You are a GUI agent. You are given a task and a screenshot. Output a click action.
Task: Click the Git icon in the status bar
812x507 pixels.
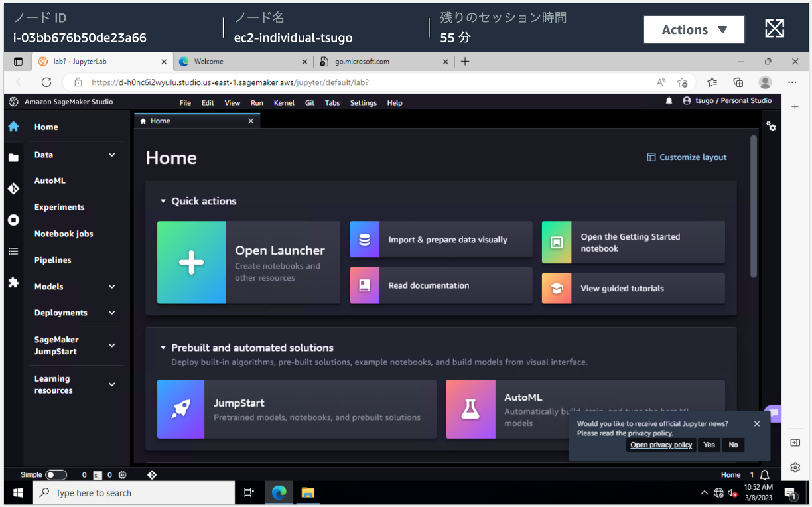[152, 474]
